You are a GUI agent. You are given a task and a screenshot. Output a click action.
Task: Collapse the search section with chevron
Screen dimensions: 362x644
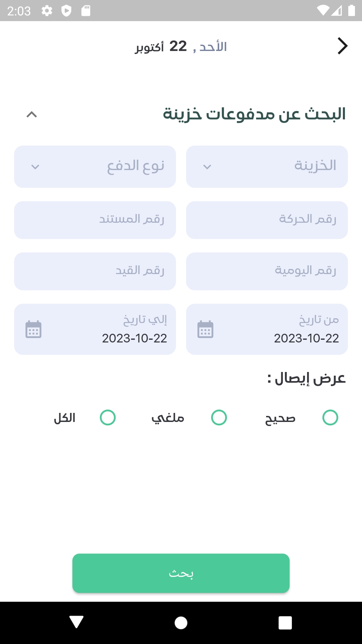point(32,115)
